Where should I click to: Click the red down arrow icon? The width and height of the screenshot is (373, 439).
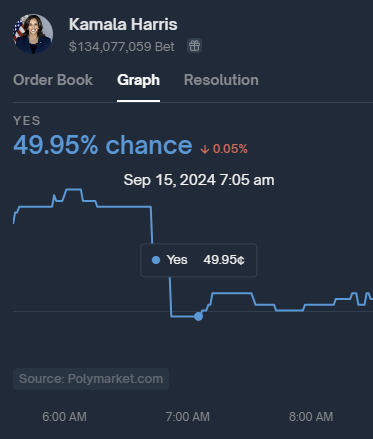[x=205, y=149]
